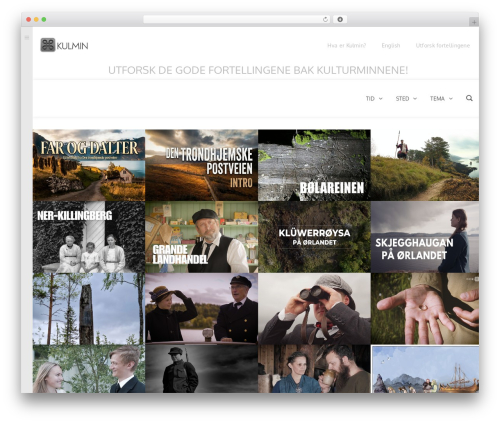
Task: Open Den Trondhjemske Postveien Intro thumbnail
Action: point(202,165)
